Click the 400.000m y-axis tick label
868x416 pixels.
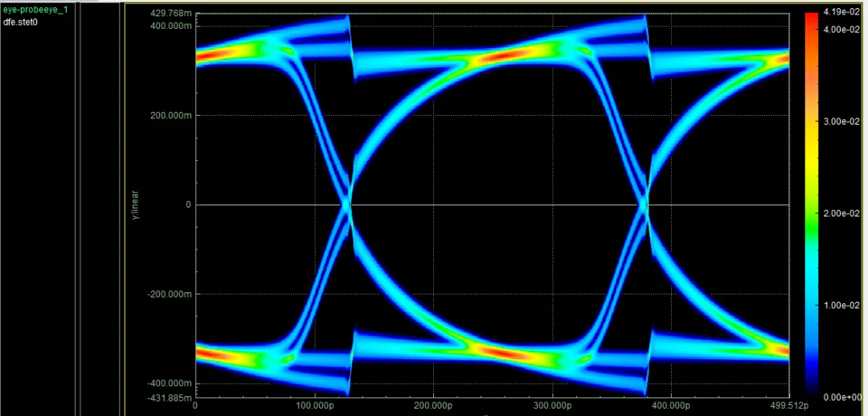click(x=171, y=26)
